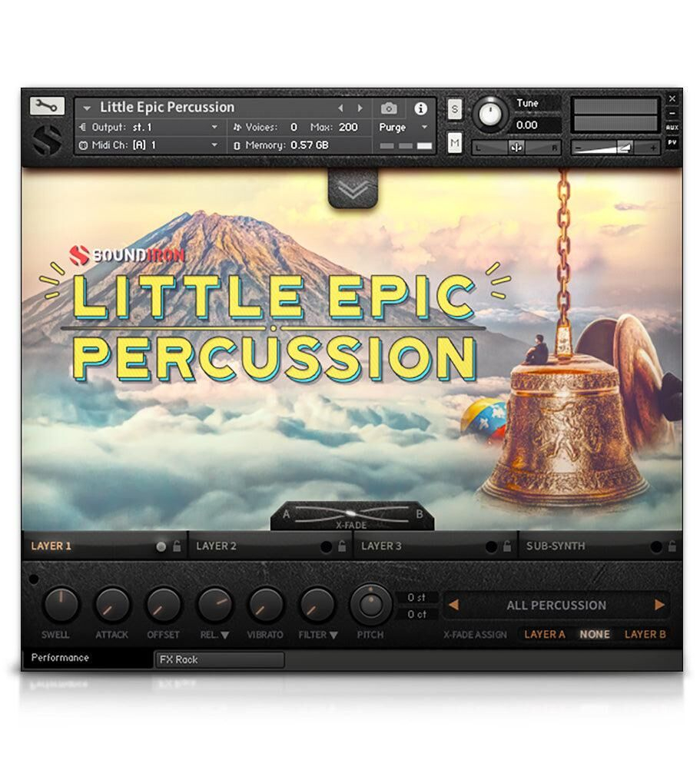Viewport: 700px width, 770px height.
Task: Select the SUB-SYNTH layer tab
Action: (x=556, y=546)
